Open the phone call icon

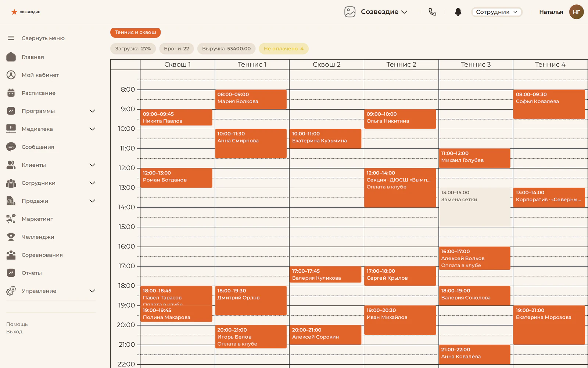coord(432,12)
